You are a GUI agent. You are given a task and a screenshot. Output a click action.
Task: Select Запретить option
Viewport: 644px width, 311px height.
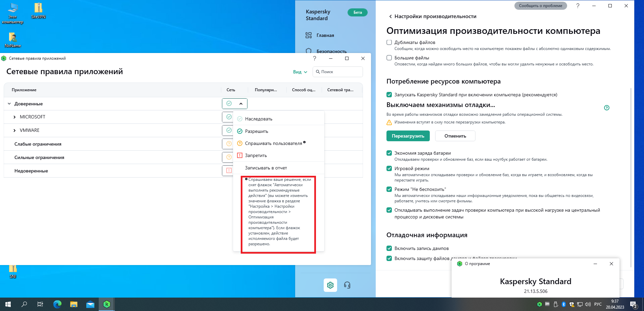[x=279, y=155]
